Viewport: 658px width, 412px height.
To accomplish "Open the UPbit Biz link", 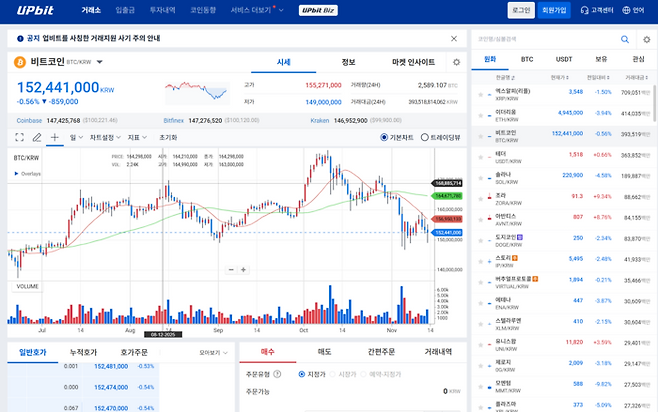I will (x=318, y=10).
